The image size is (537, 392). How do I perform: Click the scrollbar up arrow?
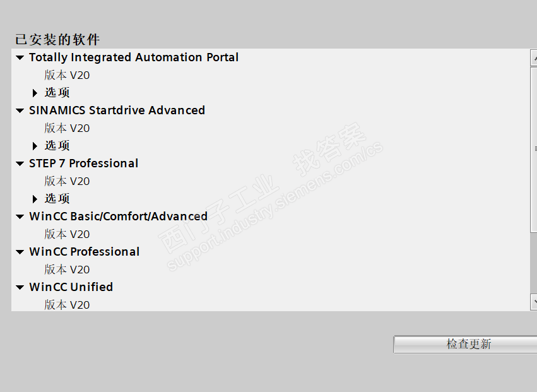click(x=534, y=57)
